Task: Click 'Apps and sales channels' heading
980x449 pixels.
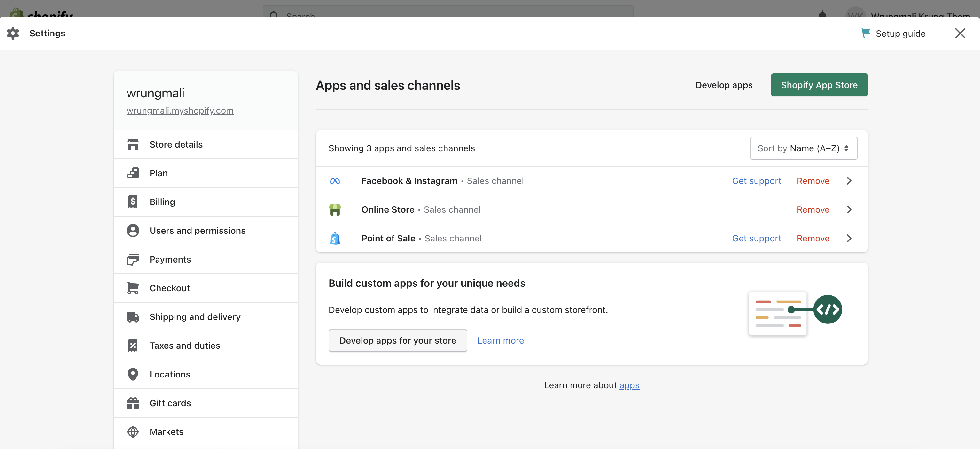Action: pyautogui.click(x=388, y=86)
